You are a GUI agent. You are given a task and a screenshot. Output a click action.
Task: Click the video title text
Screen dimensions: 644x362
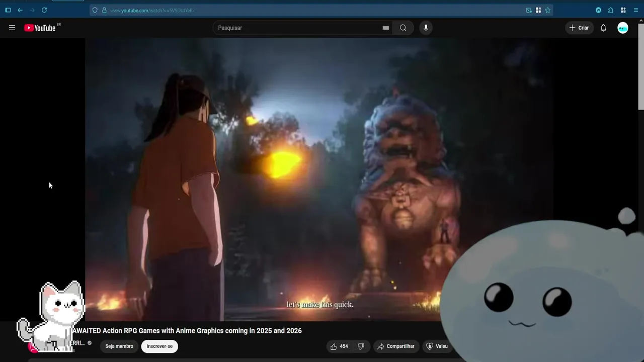tap(187, 330)
